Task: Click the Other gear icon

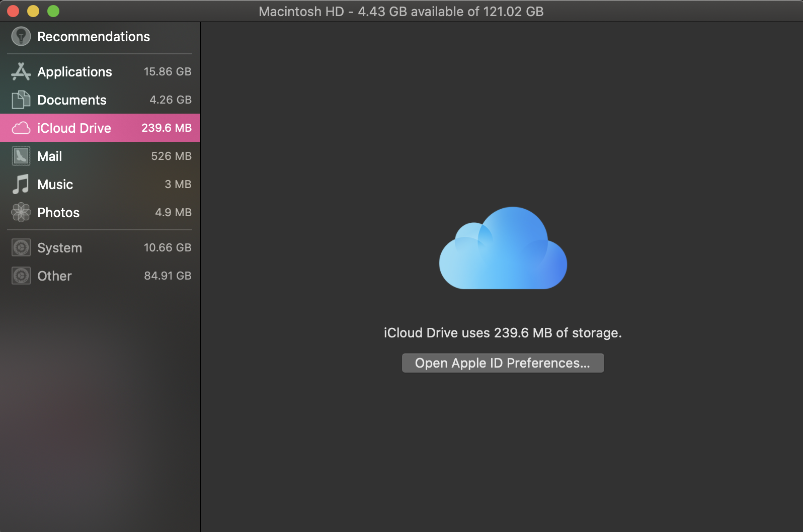Action: pyautogui.click(x=21, y=276)
